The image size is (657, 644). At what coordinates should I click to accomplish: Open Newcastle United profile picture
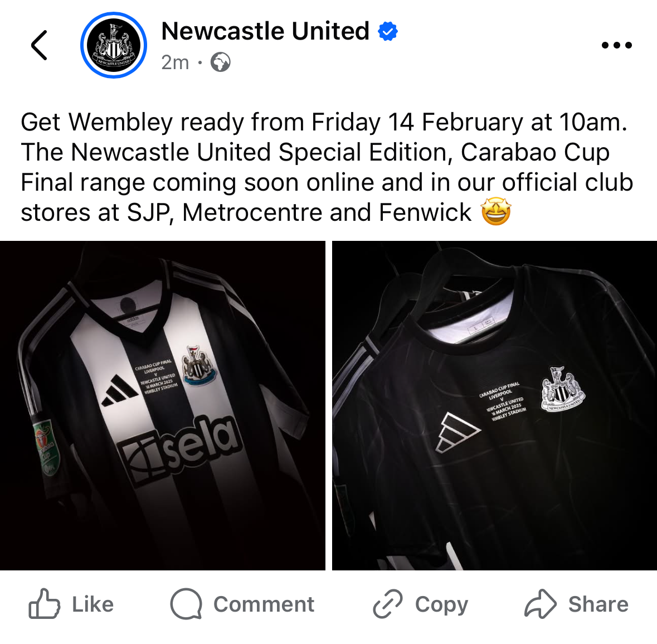(x=114, y=45)
